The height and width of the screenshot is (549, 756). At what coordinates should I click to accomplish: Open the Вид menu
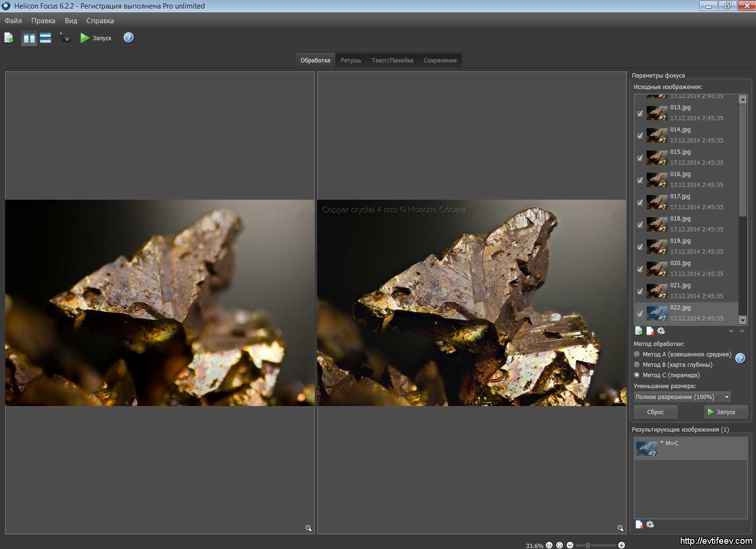pyautogui.click(x=71, y=21)
